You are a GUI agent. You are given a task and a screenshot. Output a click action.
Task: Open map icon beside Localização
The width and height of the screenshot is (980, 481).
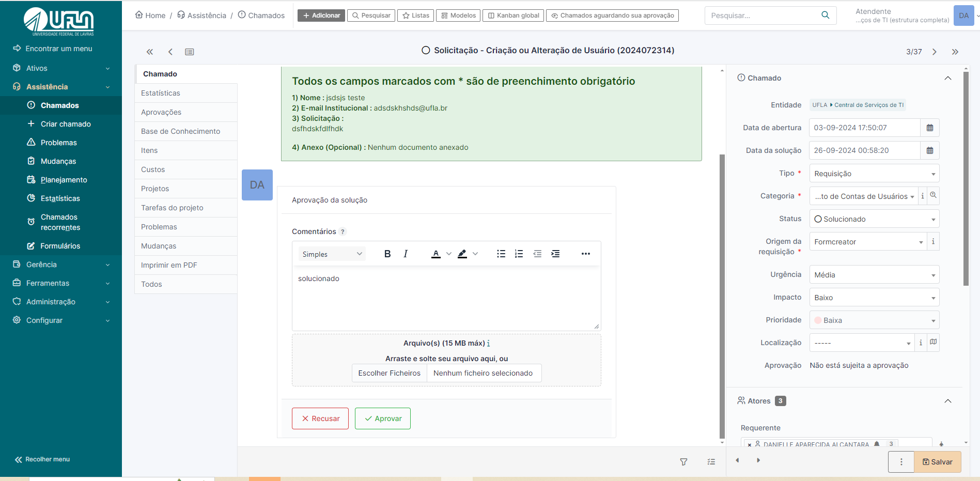pos(934,342)
